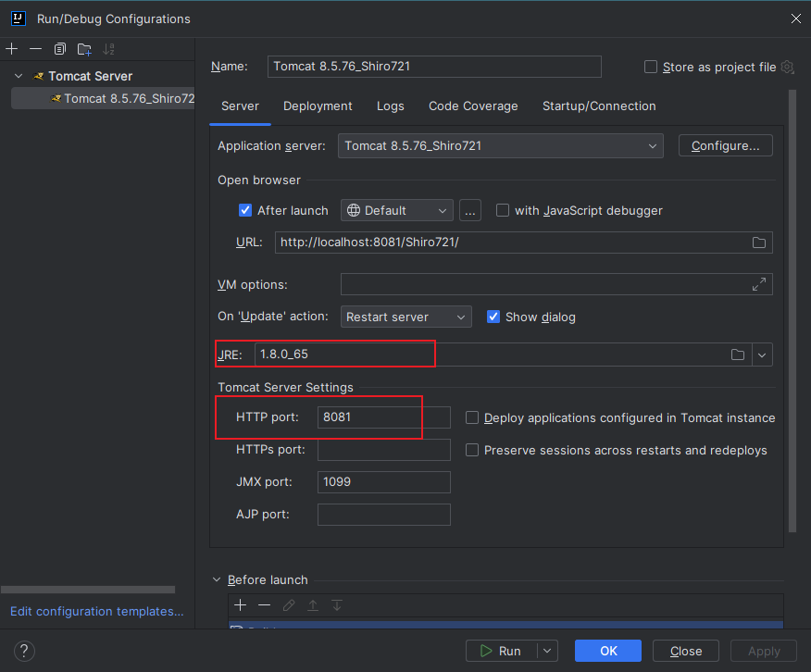This screenshot has width=811, height=672.
Task: Open the JRE dropdown arrow
Action: click(x=762, y=355)
